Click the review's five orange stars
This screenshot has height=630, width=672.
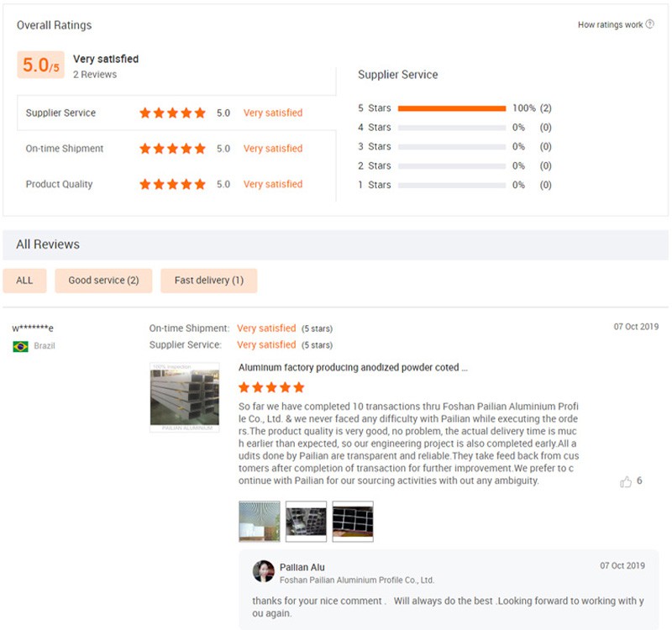click(x=271, y=387)
